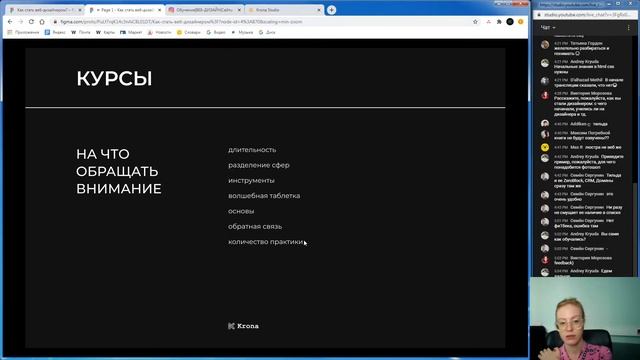Click the 'волшебная таблетка' list item
The width and height of the screenshot is (640, 360).
264,196
